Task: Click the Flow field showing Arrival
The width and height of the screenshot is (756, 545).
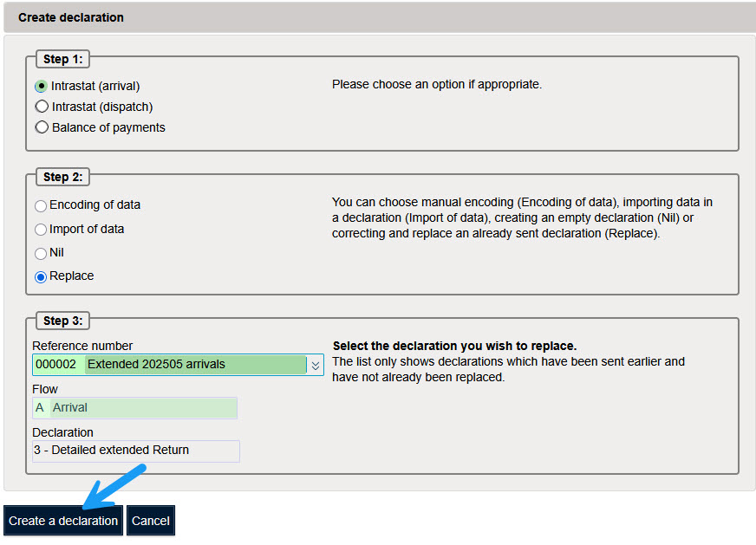Action: click(143, 408)
